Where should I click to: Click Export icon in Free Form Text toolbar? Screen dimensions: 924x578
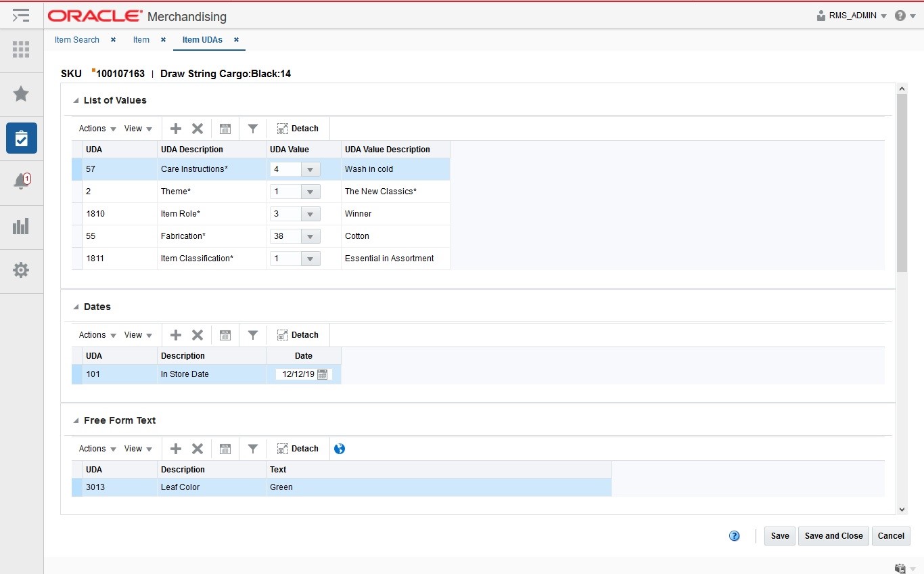pyautogui.click(x=225, y=449)
